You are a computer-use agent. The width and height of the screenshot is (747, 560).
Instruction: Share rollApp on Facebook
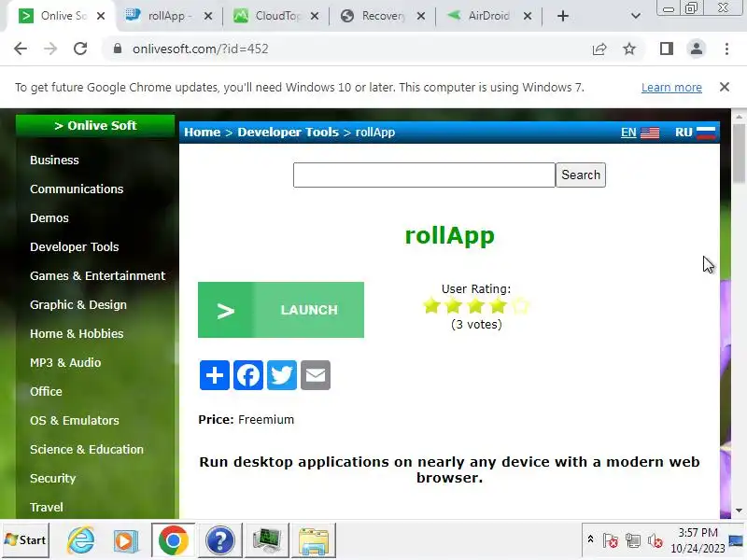coord(248,375)
